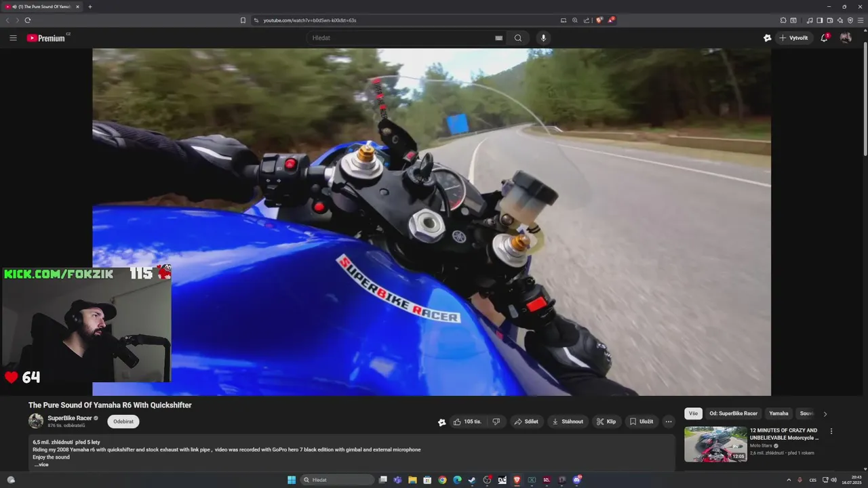868x488 pixels.
Task: Subscribe using the Odebírat button
Action: click(x=123, y=422)
